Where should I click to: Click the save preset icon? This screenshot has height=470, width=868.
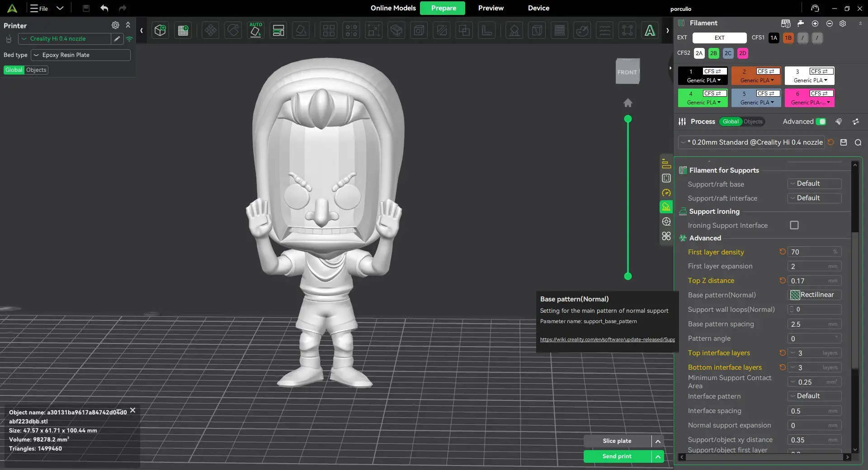click(x=844, y=142)
